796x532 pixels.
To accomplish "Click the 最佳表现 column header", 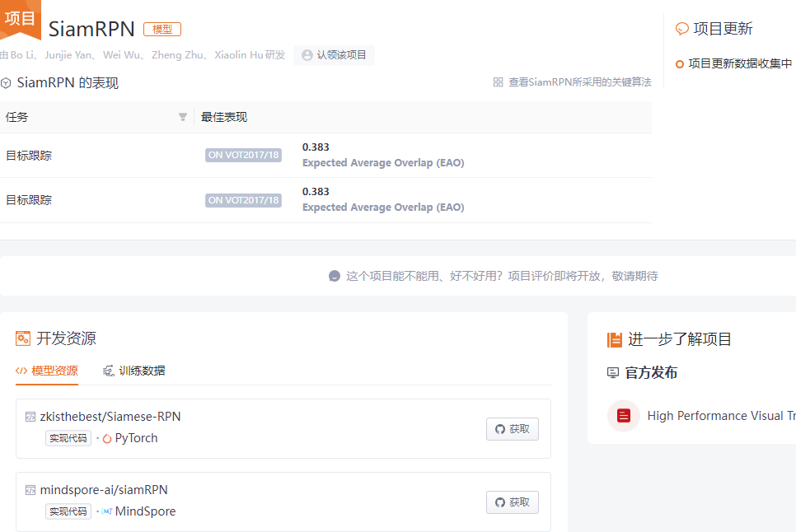I will (224, 117).
